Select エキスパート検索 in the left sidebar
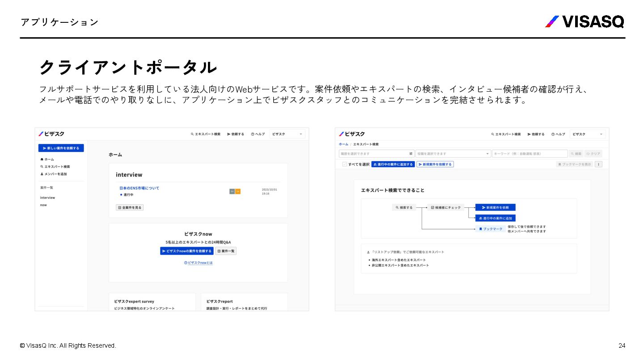 point(55,166)
